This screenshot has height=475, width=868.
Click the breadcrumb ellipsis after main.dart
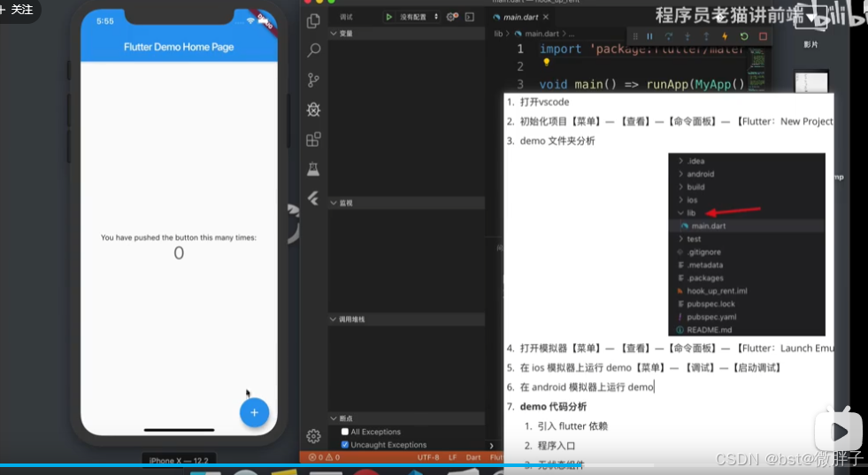click(572, 34)
